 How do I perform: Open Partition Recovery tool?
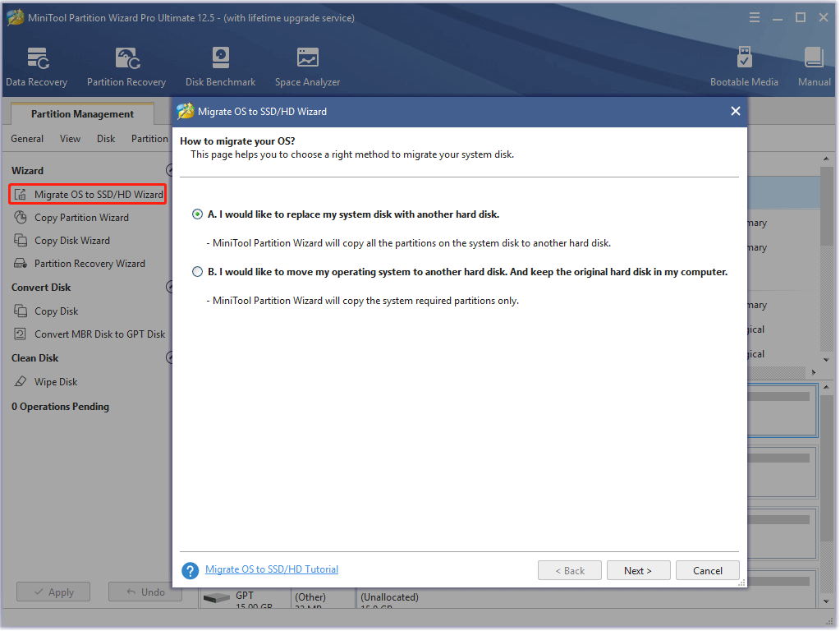(x=126, y=67)
